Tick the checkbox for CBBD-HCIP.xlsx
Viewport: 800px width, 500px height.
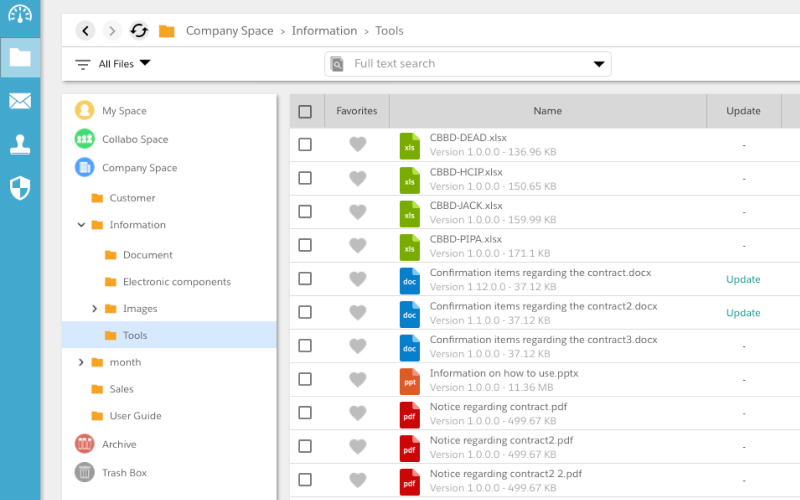pyautogui.click(x=305, y=178)
